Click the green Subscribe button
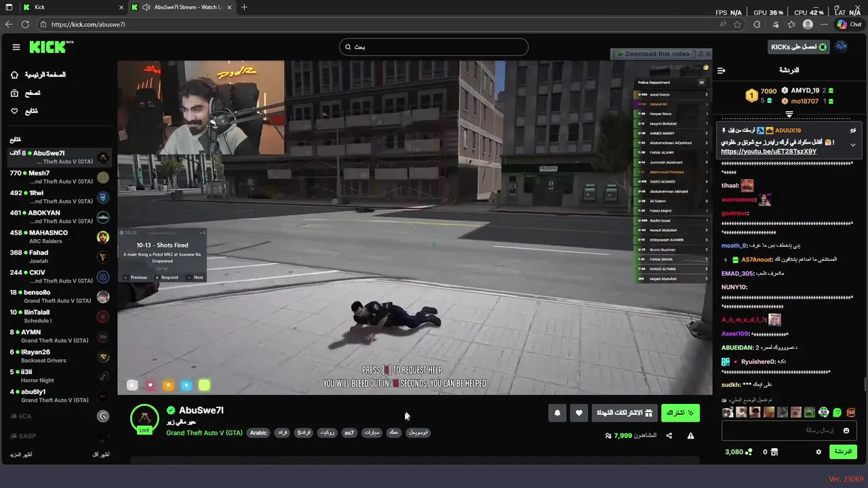Viewport: 868px width, 488px height. tap(680, 413)
